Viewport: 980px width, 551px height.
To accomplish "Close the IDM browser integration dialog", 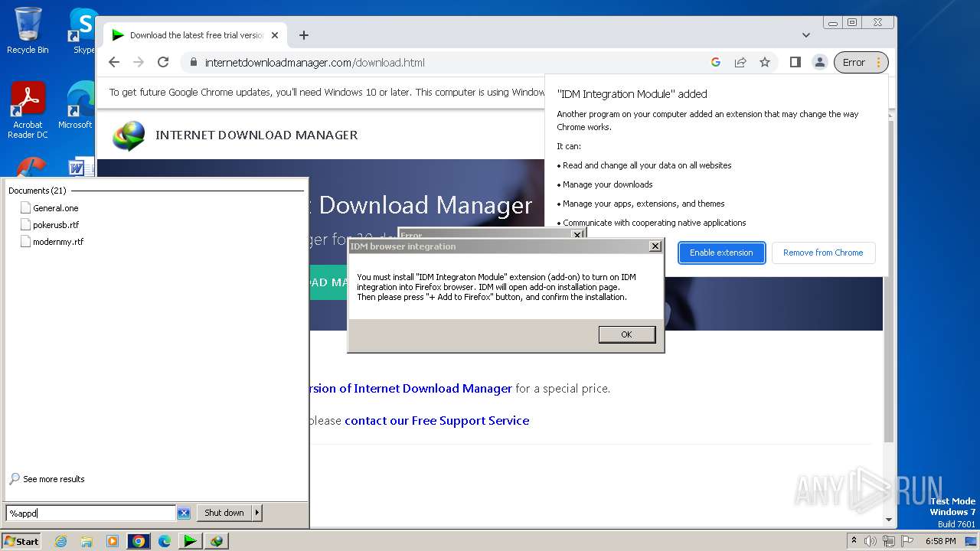I will click(655, 246).
